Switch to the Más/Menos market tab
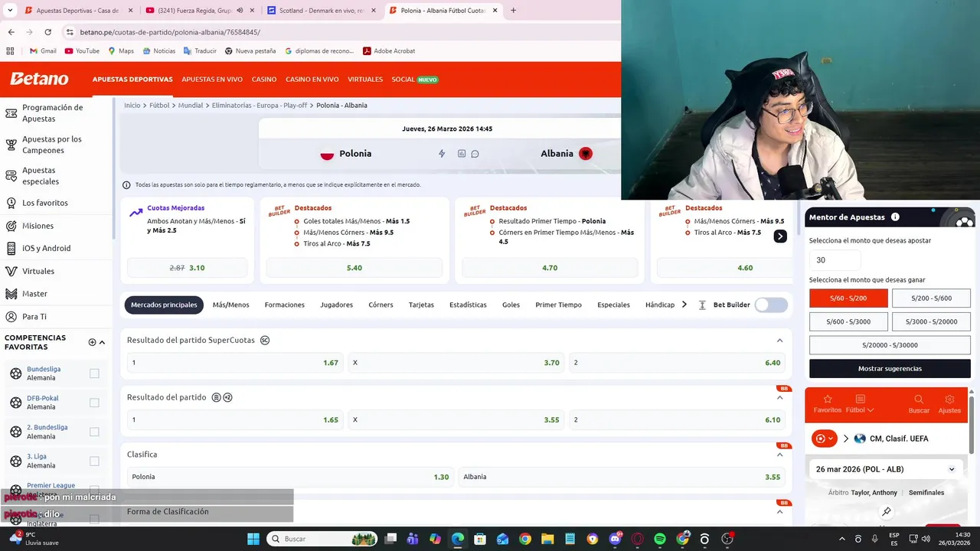The image size is (980, 551). pos(230,305)
